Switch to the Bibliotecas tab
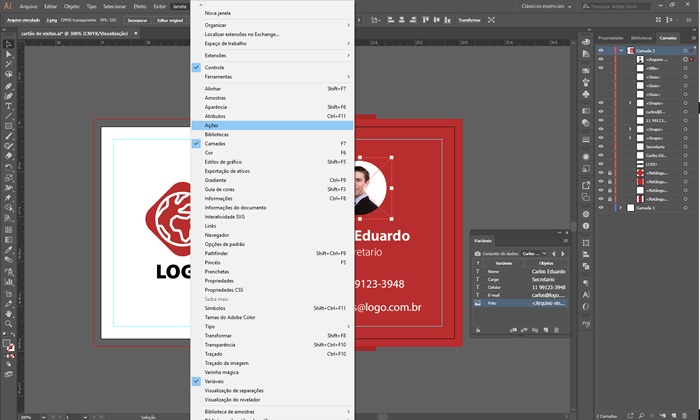The image size is (700, 420). tap(641, 38)
